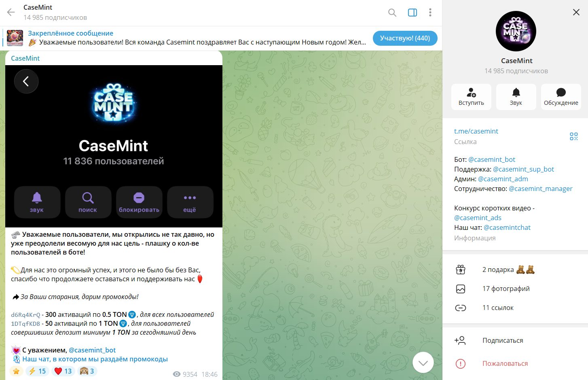Click the "поиск" magnifier in post image

88,202
